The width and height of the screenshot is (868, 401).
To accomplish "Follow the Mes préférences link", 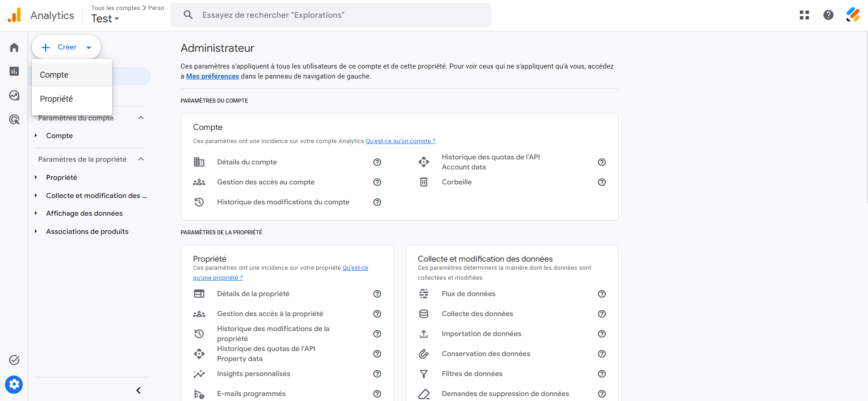I will click(213, 76).
